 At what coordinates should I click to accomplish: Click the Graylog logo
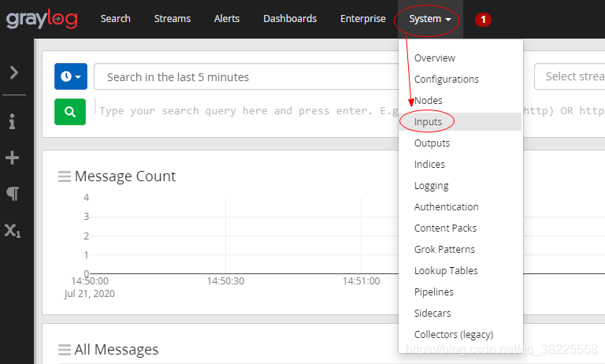point(42,19)
